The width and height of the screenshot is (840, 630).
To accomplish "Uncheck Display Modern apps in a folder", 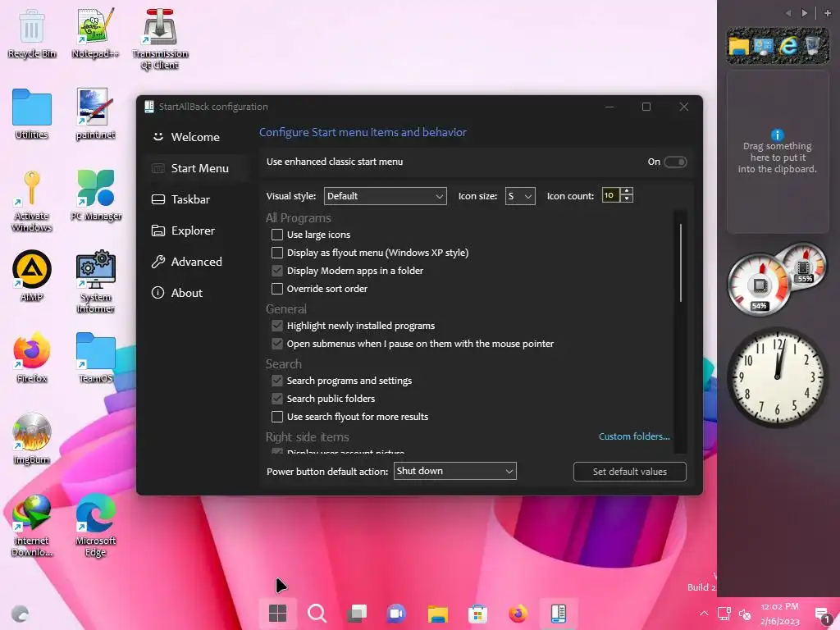I will (277, 271).
